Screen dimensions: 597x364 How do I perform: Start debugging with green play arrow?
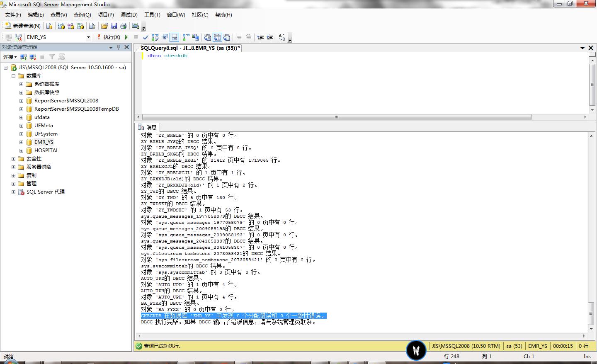[x=126, y=37]
